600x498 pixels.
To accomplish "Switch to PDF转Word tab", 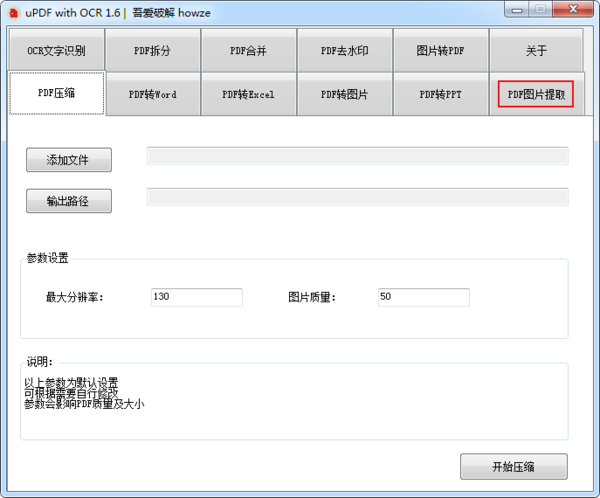I will 152,95.
